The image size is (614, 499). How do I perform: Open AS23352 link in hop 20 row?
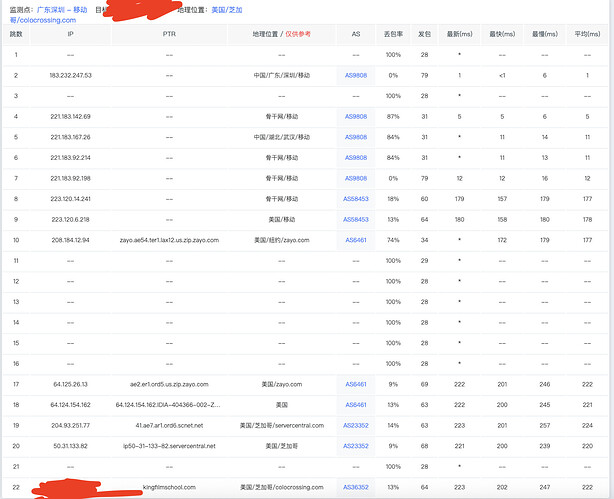[356, 446]
